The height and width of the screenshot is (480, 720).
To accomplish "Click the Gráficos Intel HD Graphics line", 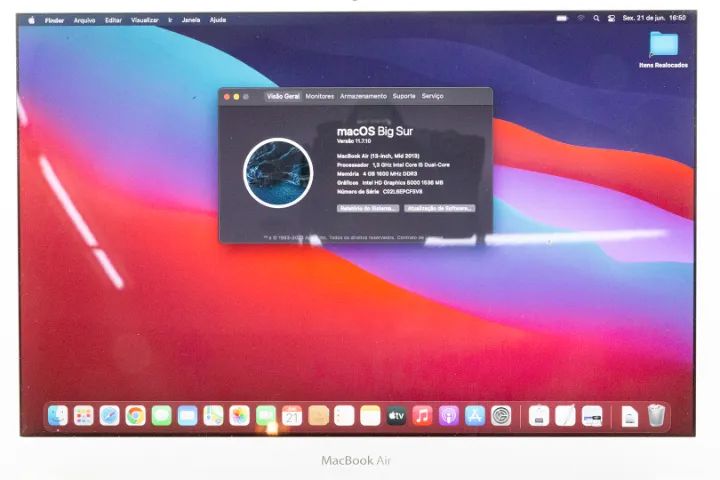I will click(390, 182).
